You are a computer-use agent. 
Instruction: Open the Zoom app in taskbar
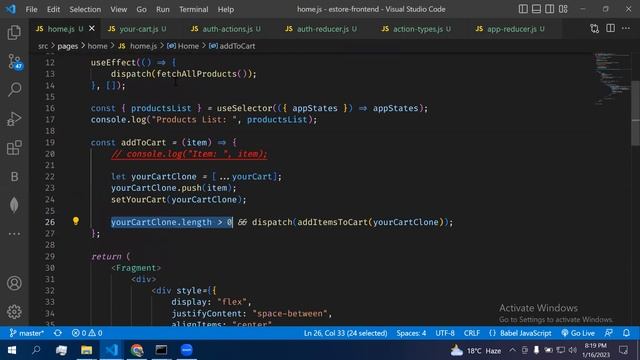(187, 350)
